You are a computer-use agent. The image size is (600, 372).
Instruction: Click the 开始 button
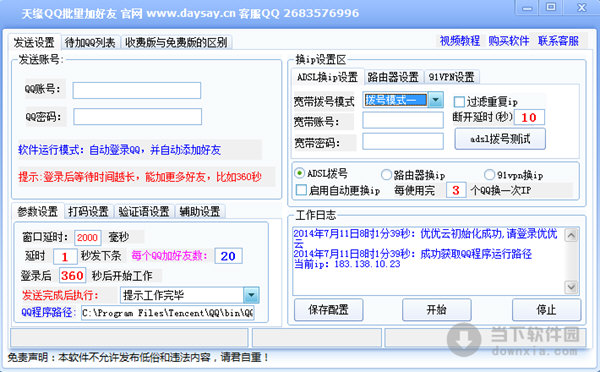pos(437,310)
